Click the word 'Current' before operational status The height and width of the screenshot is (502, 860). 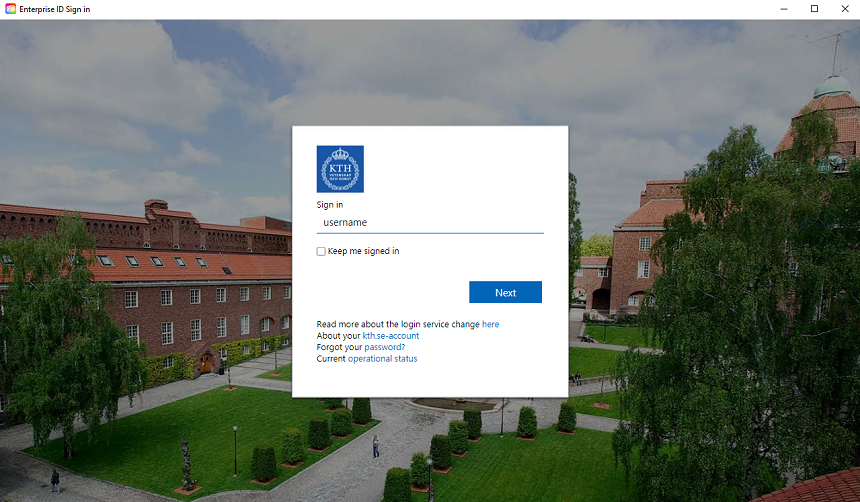point(331,358)
